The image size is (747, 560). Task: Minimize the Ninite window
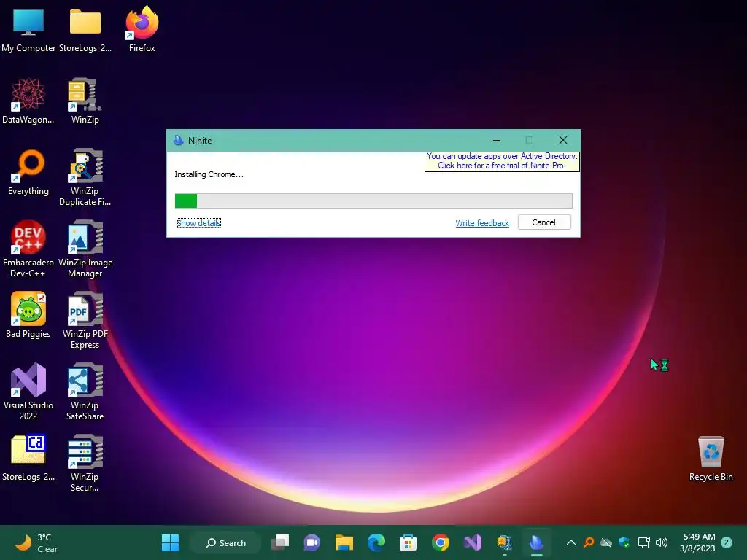pos(497,140)
